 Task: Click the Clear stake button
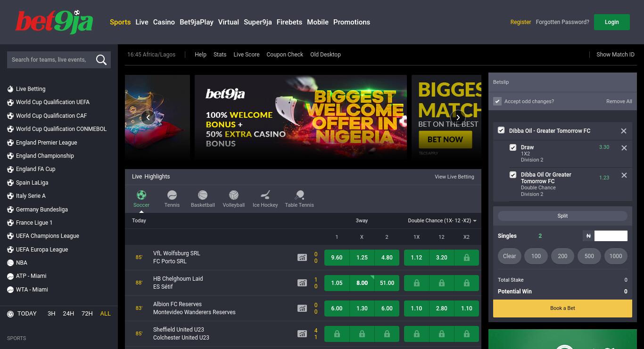[510, 256]
